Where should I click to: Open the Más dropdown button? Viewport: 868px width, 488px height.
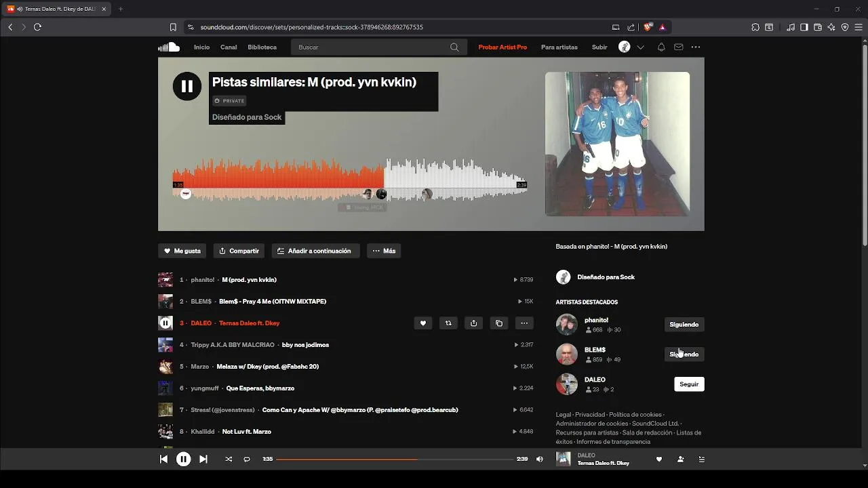(x=384, y=251)
